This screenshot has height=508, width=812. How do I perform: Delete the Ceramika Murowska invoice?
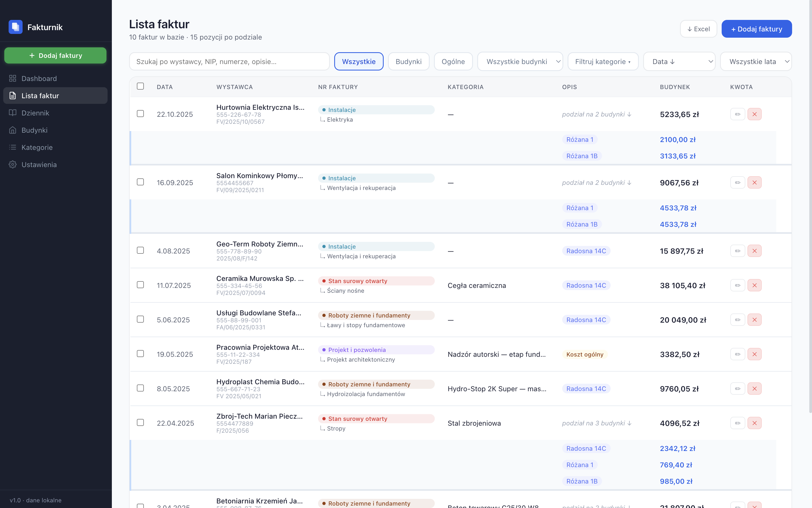[x=754, y=285]
